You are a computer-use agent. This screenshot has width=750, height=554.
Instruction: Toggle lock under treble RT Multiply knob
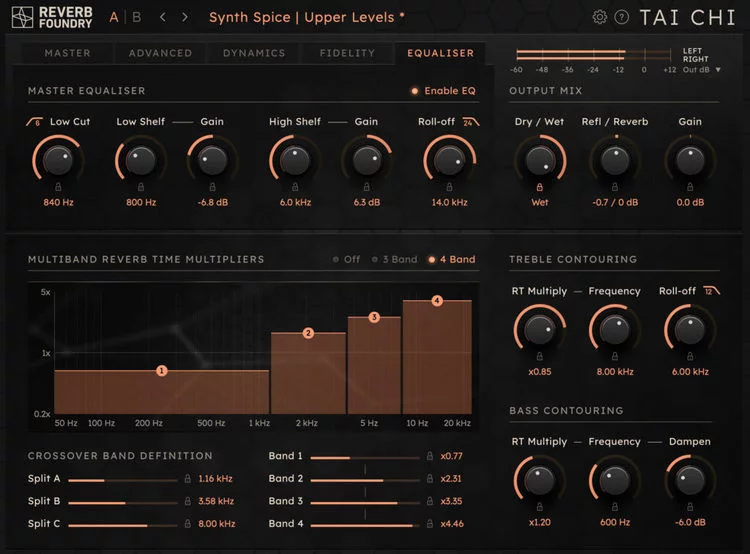point(540,356)
